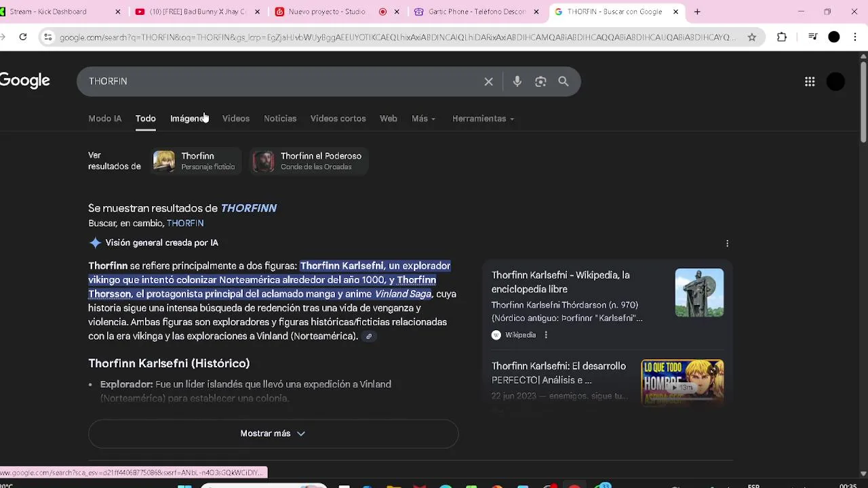The height and width of the screenshot is (488, 868).
Task: Open the Chrome three-dot menu
Action: (x=855, y=37)
